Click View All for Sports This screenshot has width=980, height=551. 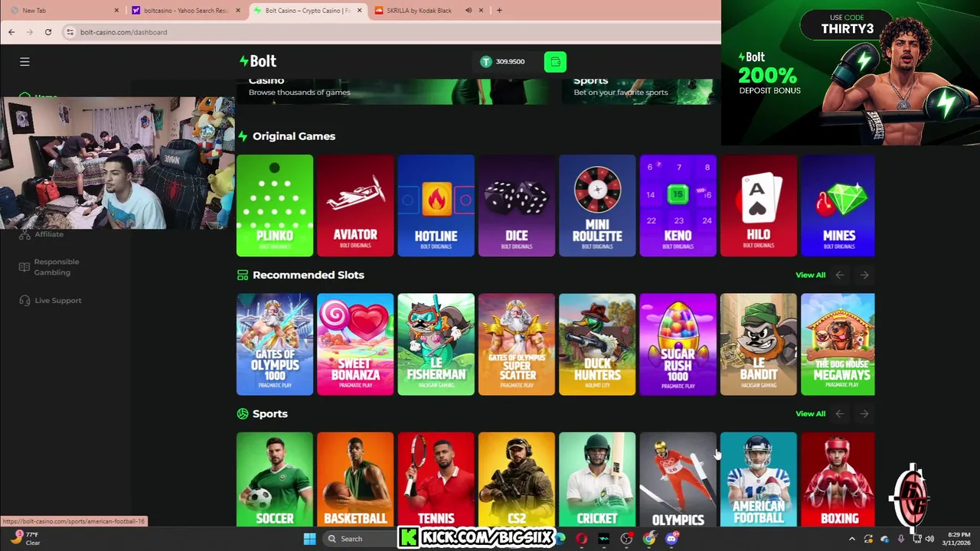point(810,413)
